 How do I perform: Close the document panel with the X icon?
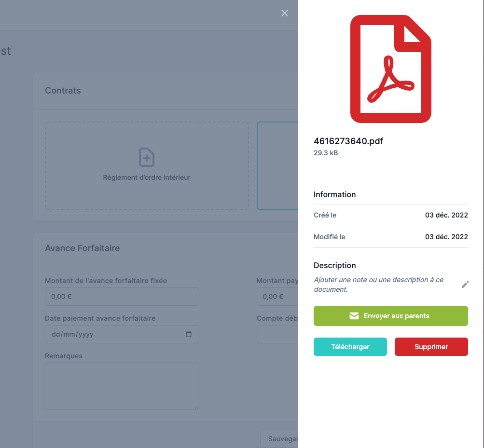[x=285, y=13]
